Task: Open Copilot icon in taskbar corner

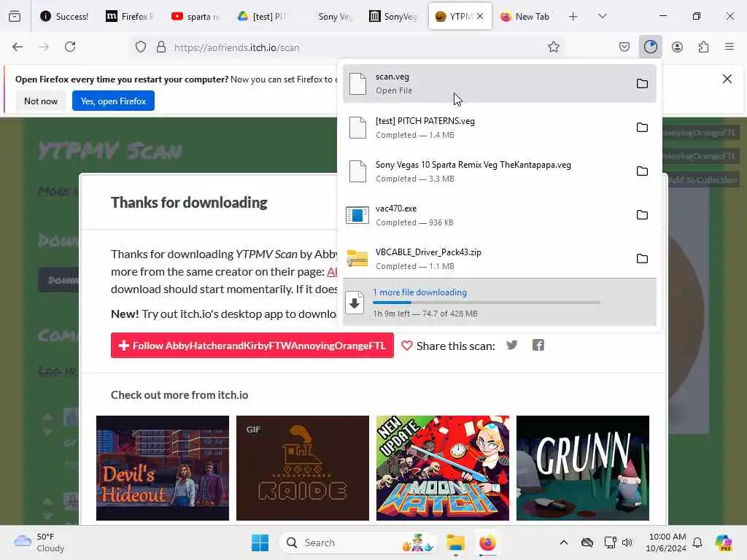Action: [x=724, y=542]
